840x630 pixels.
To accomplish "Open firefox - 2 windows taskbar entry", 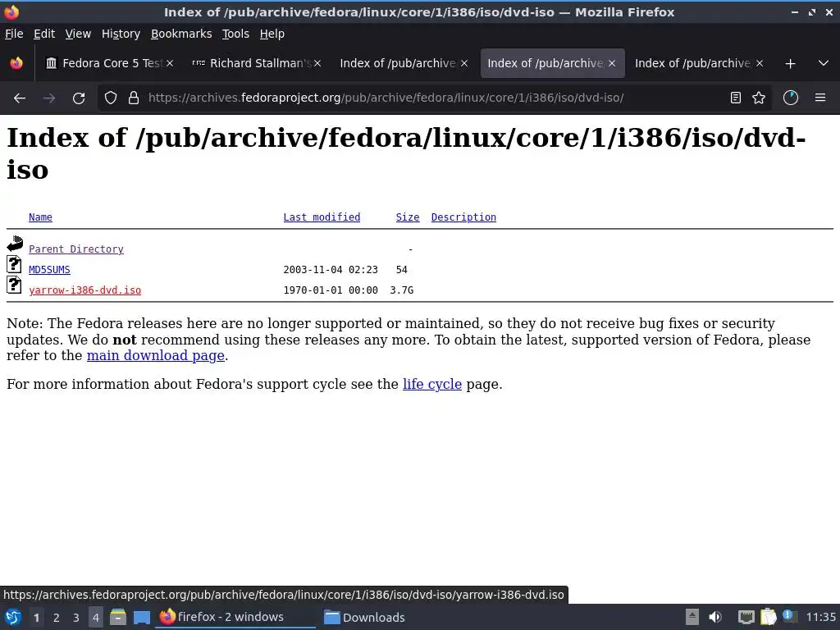I will pos(235,617).
